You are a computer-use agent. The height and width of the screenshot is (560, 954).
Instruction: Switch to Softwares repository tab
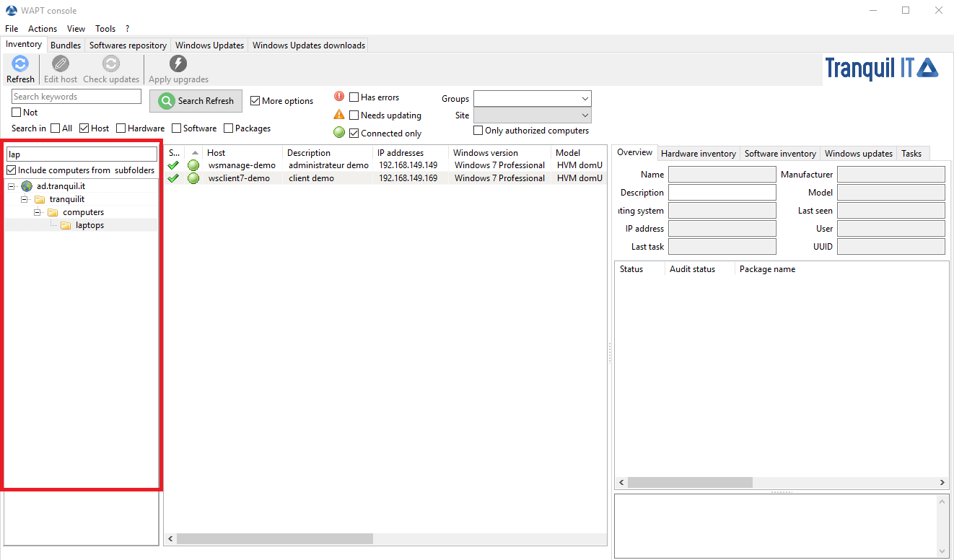click(128, 45)
